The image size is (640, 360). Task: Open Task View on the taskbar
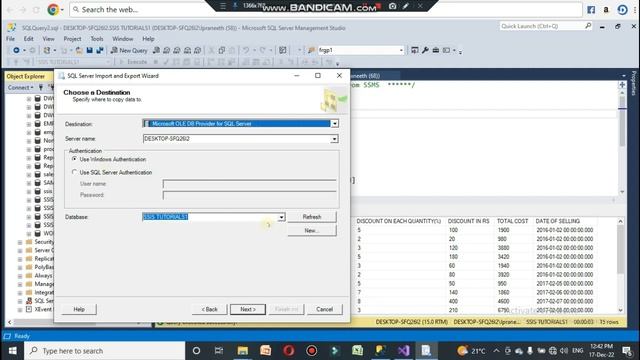[x=219, y=351]
